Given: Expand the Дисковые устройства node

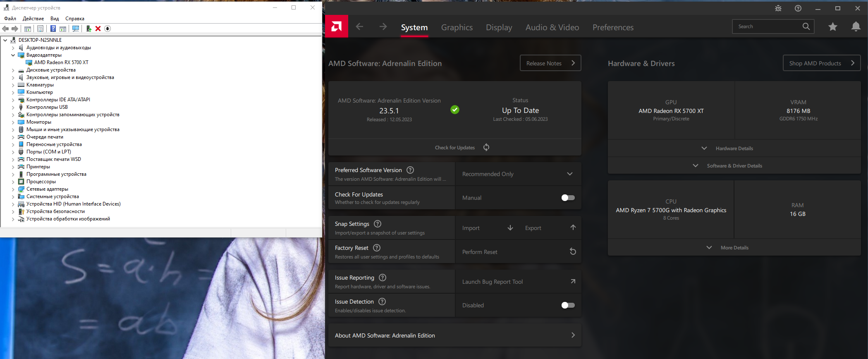Looking at the screenshot, I should coord(13,70).
